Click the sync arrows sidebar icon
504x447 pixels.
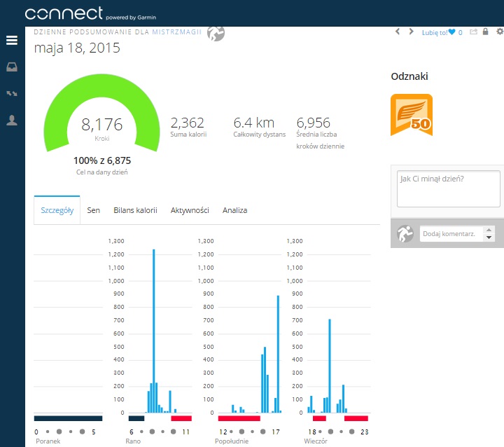pos(12,93)
